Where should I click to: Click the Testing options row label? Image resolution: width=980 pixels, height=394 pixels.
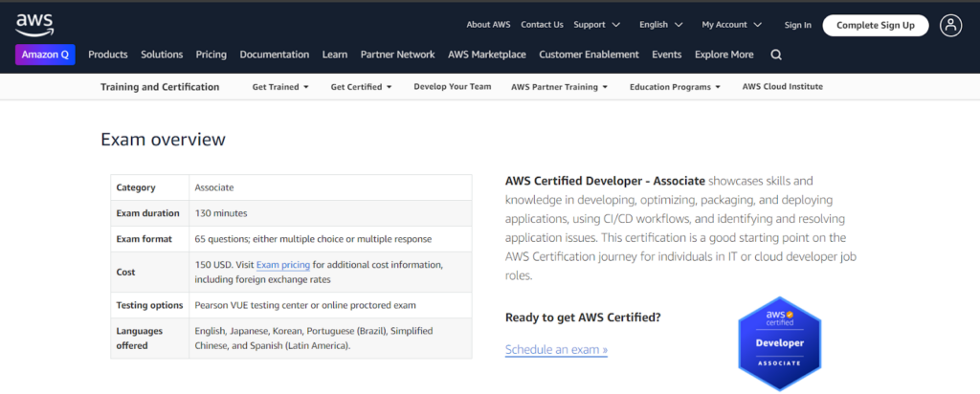149,305
